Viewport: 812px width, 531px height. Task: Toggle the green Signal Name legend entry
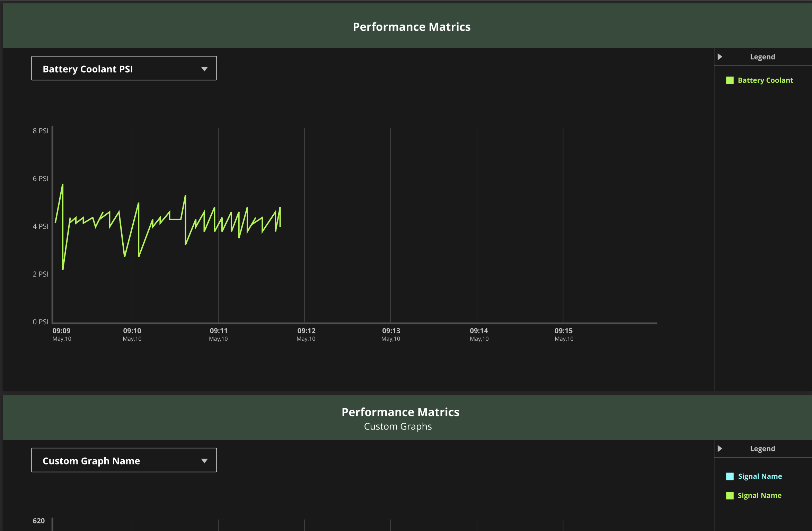[759, 496]
